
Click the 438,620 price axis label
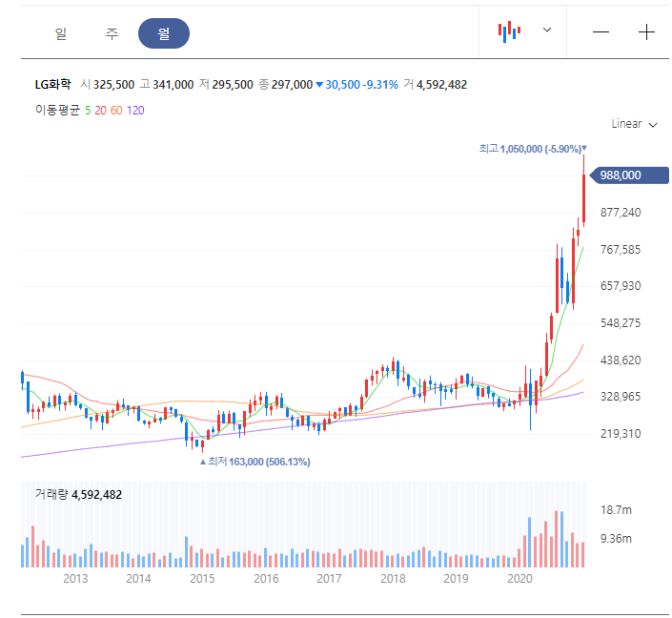(x=621, y=360)
